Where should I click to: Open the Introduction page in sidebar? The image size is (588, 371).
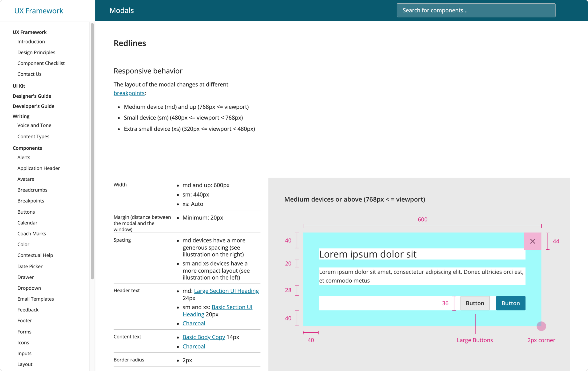click(31, 41)
